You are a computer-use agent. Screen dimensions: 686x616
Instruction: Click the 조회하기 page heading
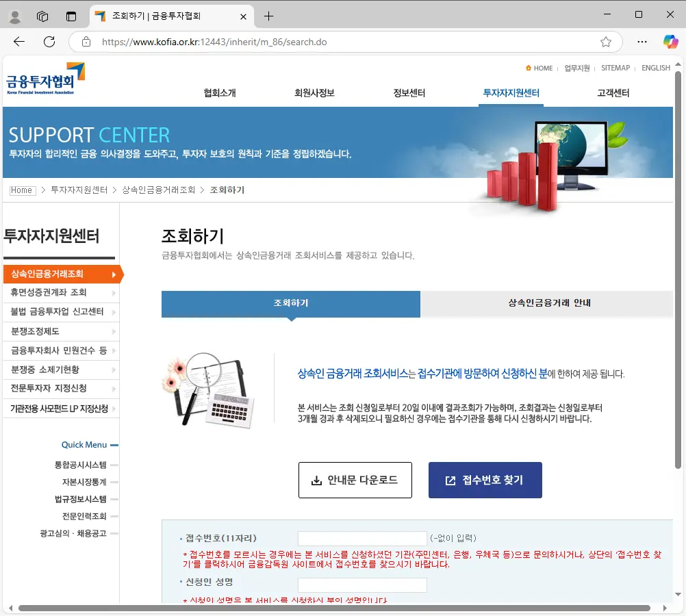click(193, 236)
